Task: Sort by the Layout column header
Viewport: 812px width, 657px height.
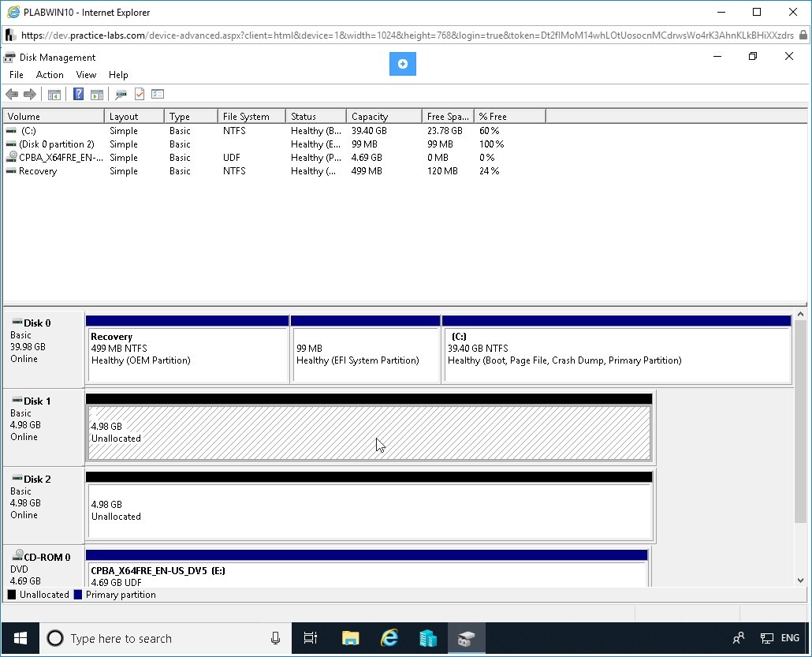Action: click(134, 117)
